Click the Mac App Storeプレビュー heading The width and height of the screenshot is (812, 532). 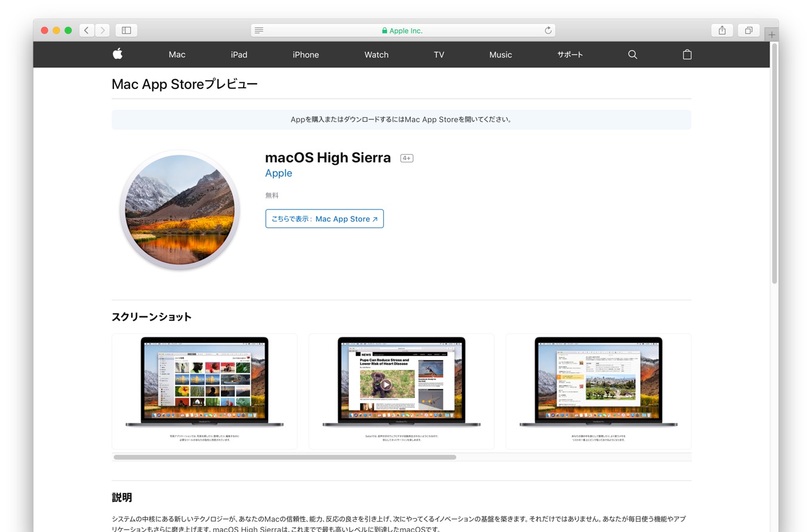click(x=184, y=84)
